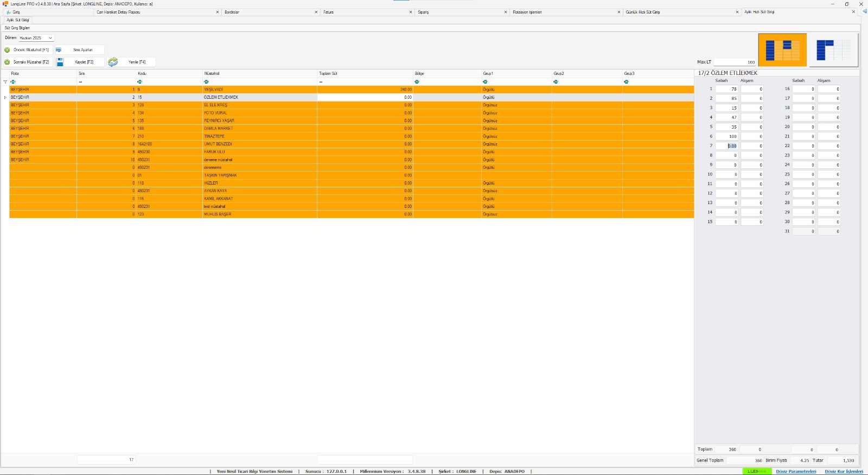Click the day 1 Akşam input field
Viewport: 868px width, 475px height.
(752, 89)
